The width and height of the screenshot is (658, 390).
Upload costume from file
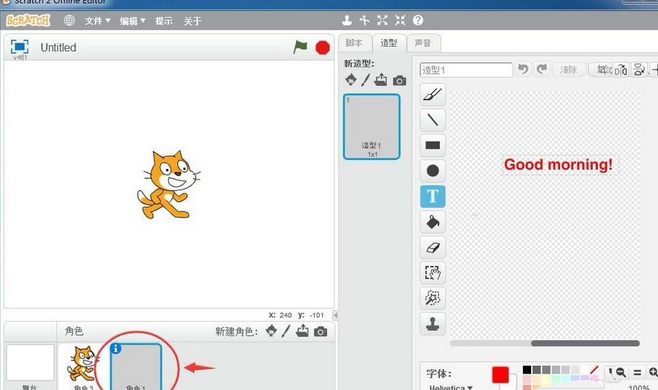click(381, 79)
